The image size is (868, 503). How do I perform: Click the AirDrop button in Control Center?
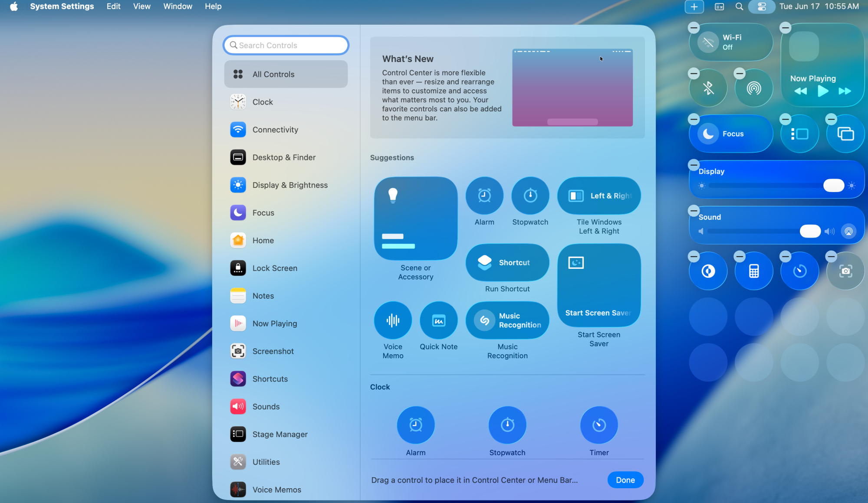tap(754, 88)
